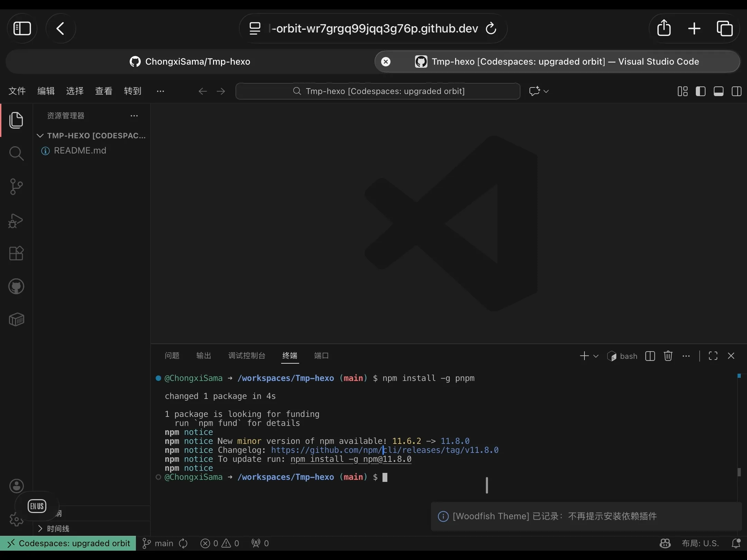Open the 文件 menu
This screenshot has width=747, height=560.
click(17, 91)
